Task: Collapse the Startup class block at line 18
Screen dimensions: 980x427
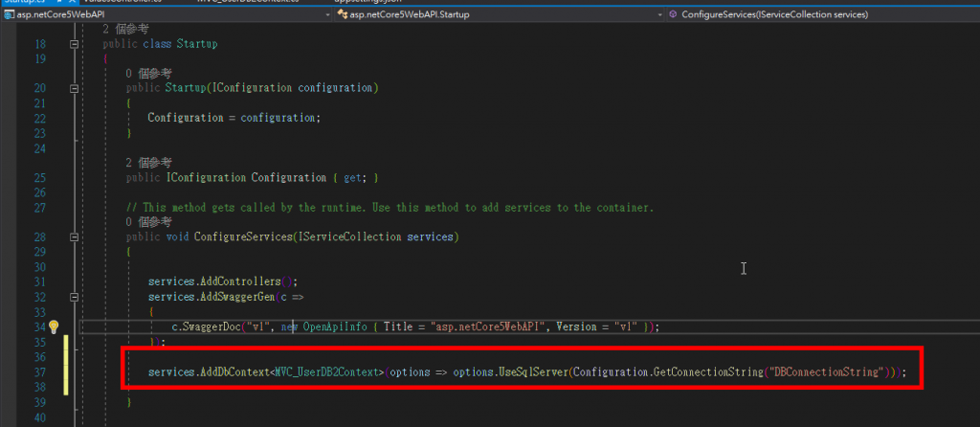Action: (74, 44)
